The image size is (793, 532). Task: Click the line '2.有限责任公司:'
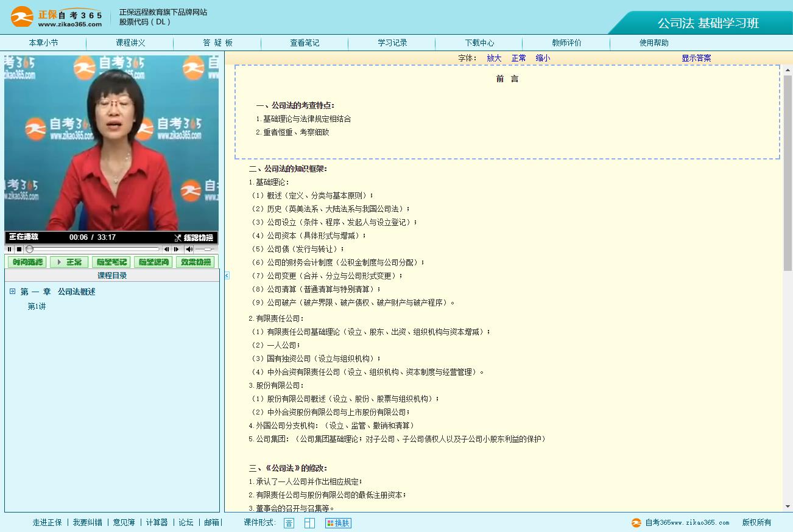pos(276,318)
